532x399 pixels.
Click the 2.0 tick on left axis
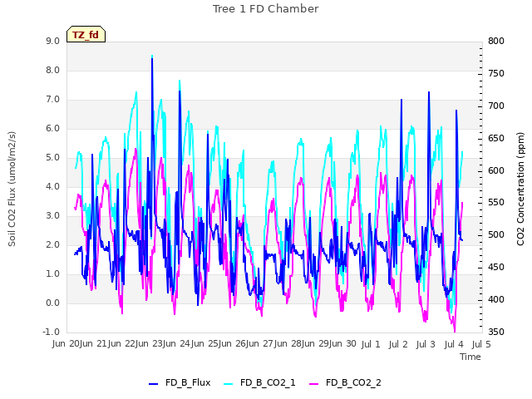[x=53, y=245]
